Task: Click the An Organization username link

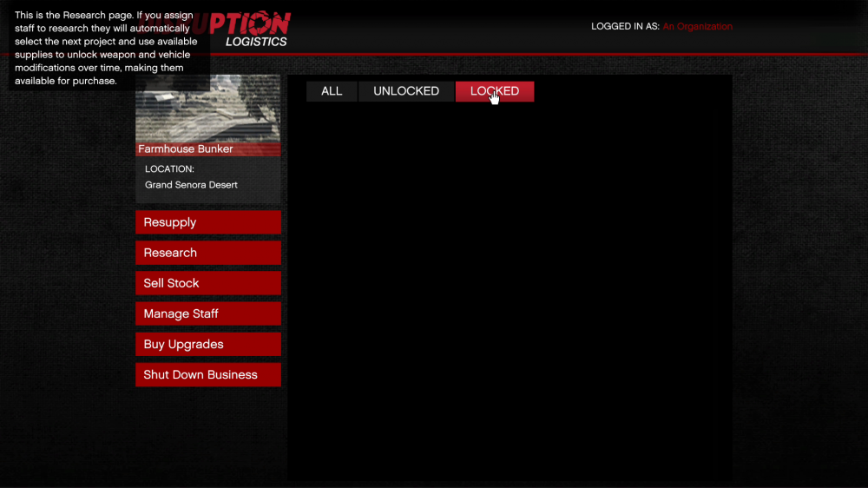Action: [x=697, y=27]
